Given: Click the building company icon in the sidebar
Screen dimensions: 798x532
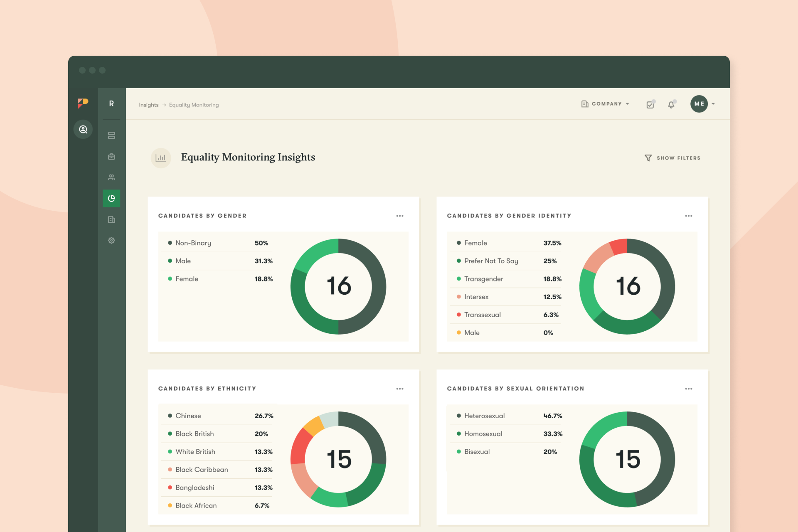Looking at the screenshot, I should click(111, 219).
